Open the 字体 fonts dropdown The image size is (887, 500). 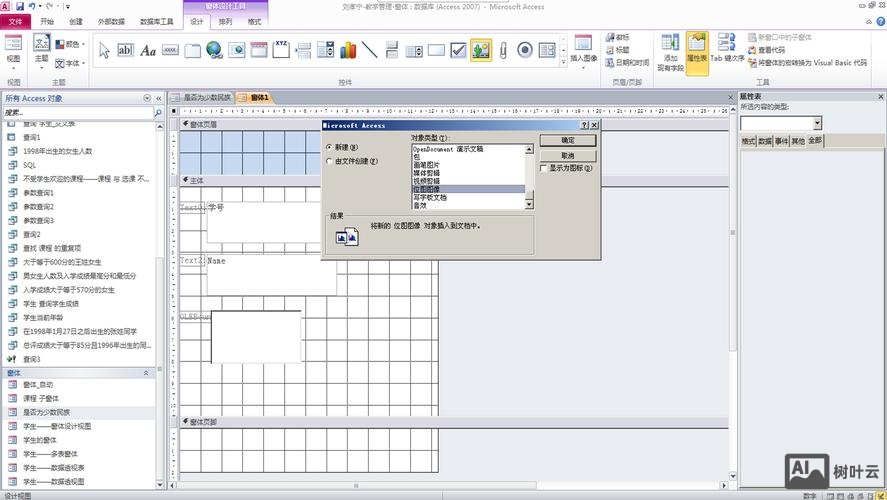70,63
